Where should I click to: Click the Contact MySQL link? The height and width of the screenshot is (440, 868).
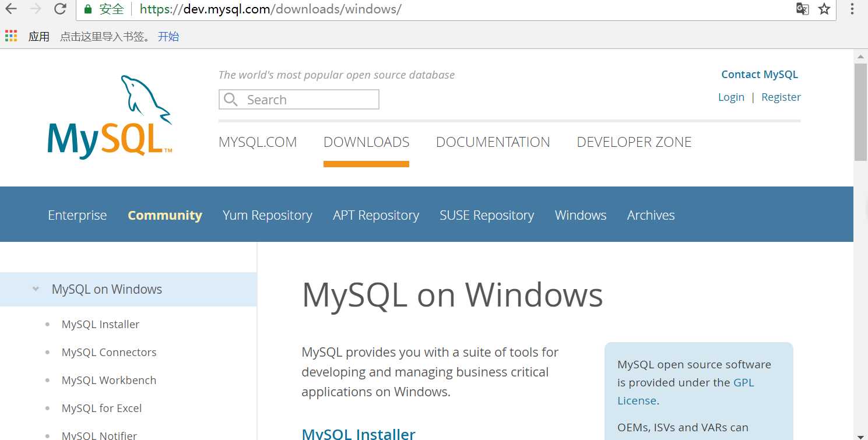pos(759,75)
